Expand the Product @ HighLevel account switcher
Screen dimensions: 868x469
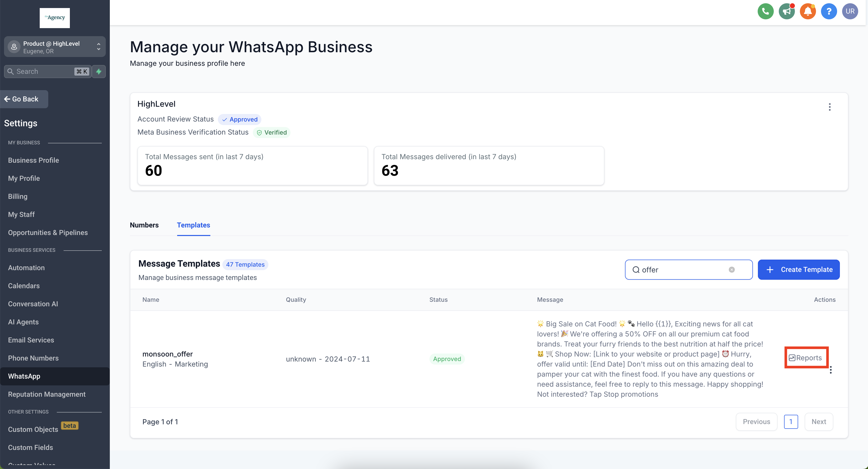point(55,47)
